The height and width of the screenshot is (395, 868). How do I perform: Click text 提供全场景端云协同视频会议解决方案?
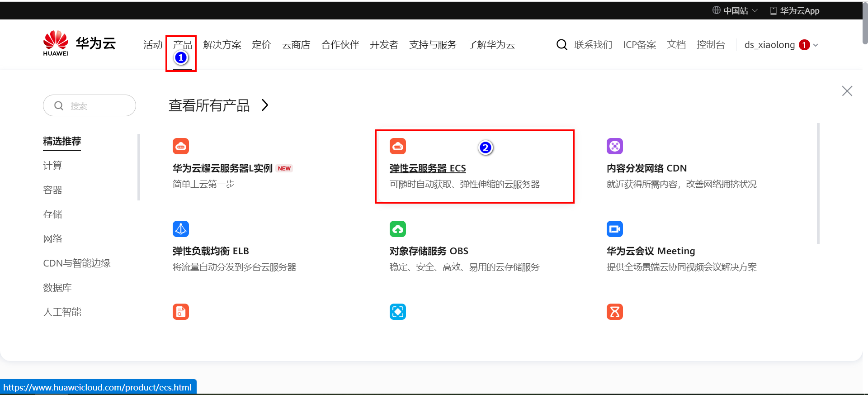tap(682, 267)
